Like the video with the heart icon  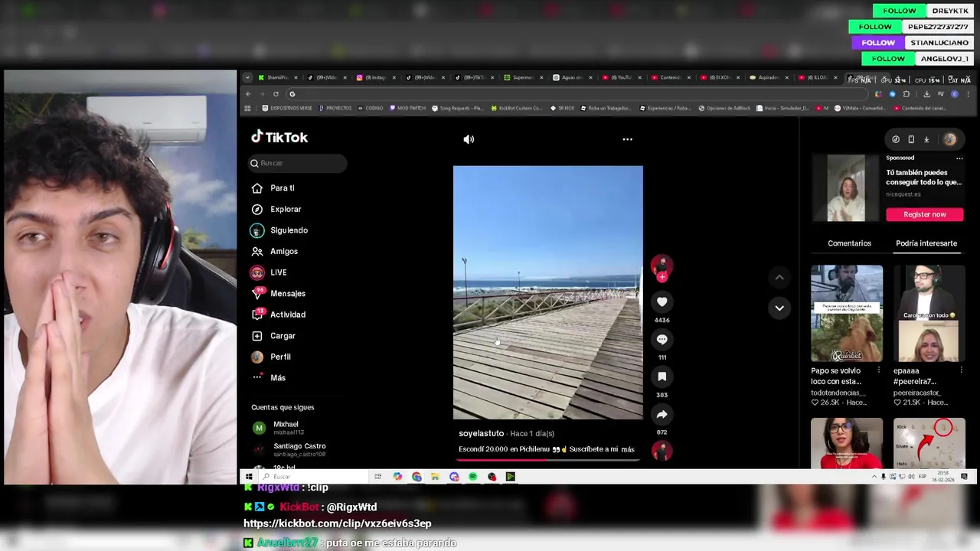(x=662, y=302)
